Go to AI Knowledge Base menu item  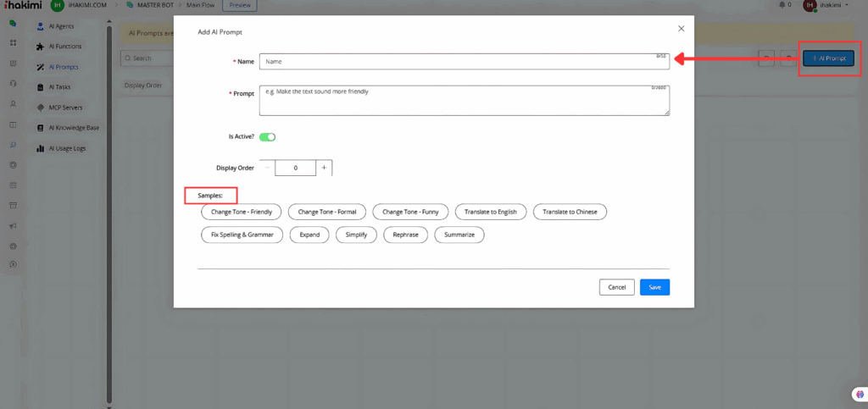[74, 128]
